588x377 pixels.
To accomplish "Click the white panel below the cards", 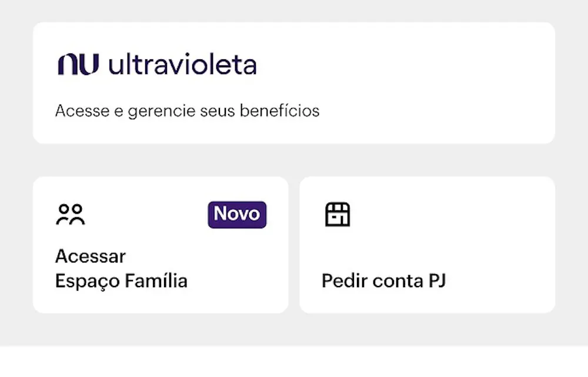I will pos(294,362).
